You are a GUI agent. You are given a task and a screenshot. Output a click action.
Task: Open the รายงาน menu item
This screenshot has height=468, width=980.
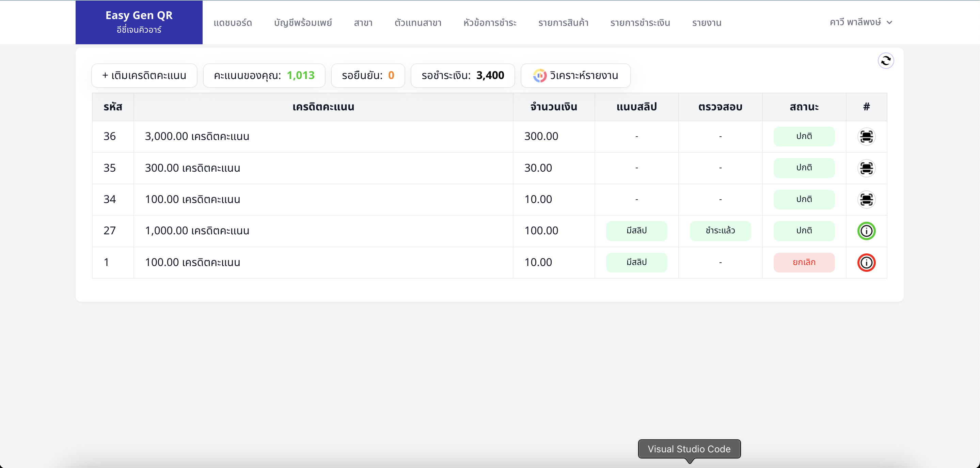[707, 23]
